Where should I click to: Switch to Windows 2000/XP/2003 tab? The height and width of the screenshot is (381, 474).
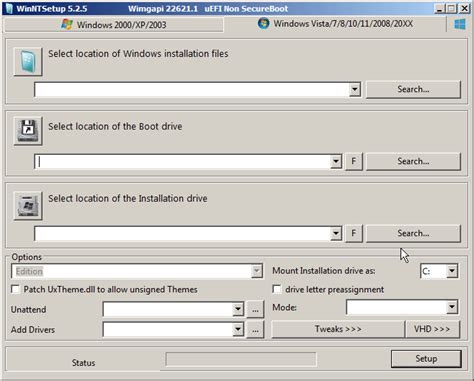pyautogui.click(x=114, y=25)
